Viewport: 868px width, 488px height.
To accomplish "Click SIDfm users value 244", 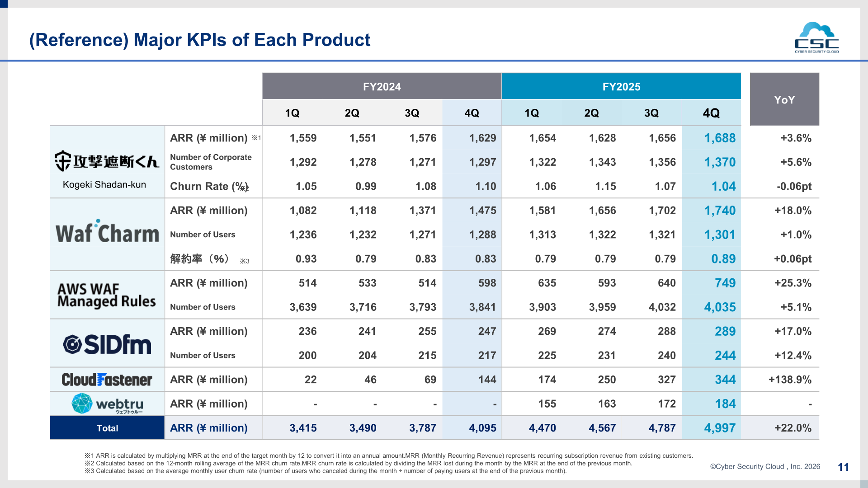I will tap(725, 355).
